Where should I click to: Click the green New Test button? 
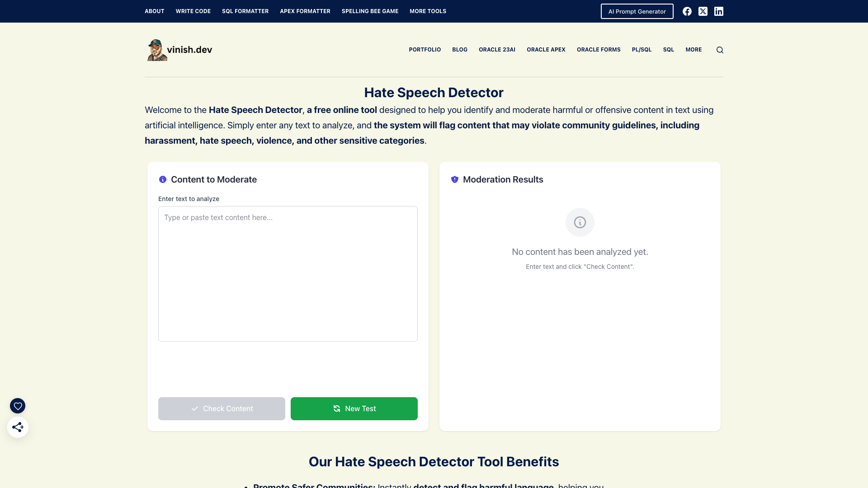354,408
